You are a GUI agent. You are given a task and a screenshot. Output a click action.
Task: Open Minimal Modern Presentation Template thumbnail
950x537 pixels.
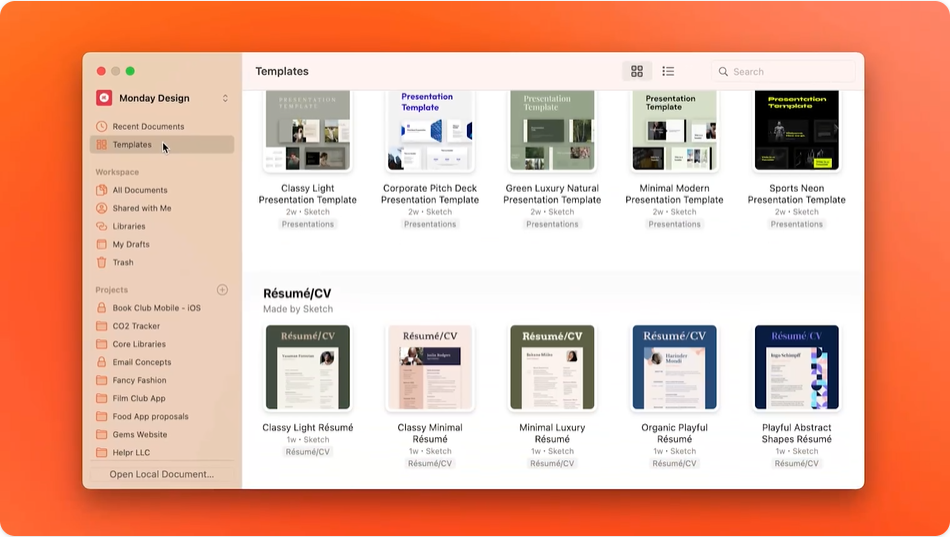click(674, 130)
